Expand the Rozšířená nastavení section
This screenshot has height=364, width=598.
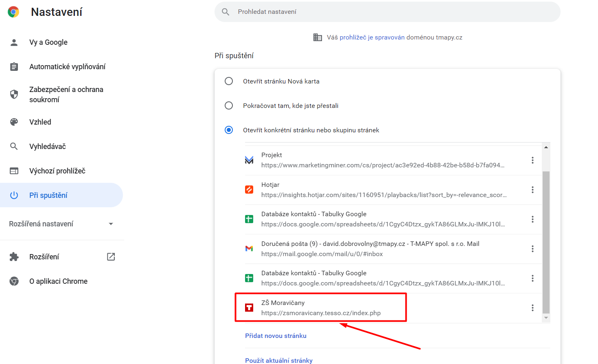click(x=61, y=224)
